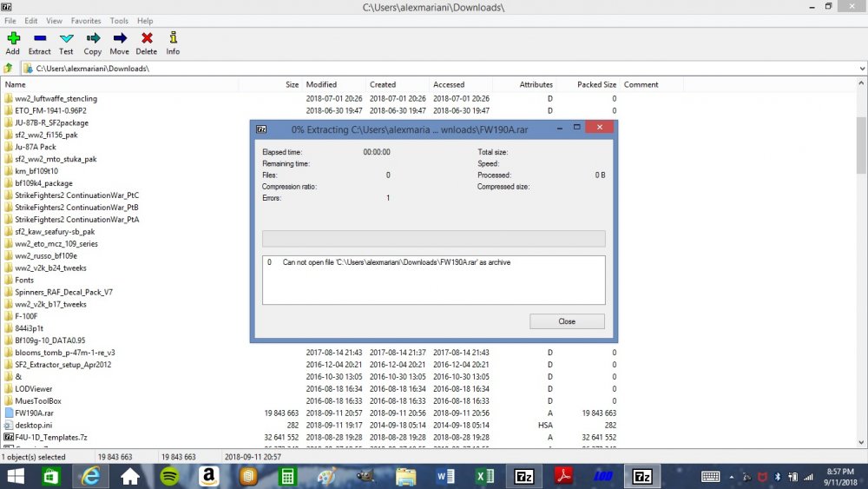This screenshot has height=489, width=868.
Task: Choose the Copy toolbar icon
Action: tap(93, 39)
